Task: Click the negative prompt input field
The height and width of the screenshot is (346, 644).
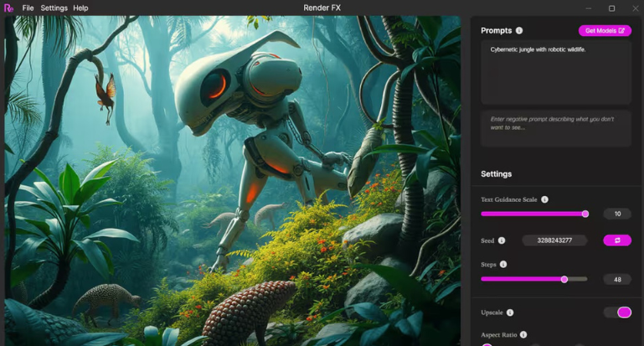Action: (555, 128)
